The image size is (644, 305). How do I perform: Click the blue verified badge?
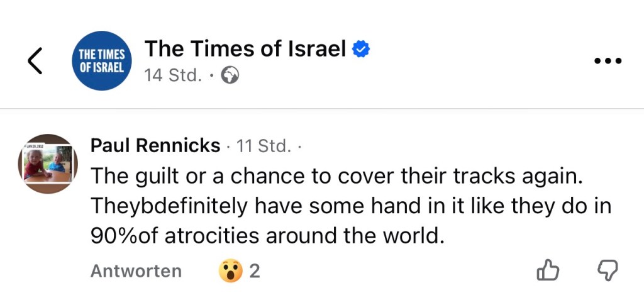[360, 49]
